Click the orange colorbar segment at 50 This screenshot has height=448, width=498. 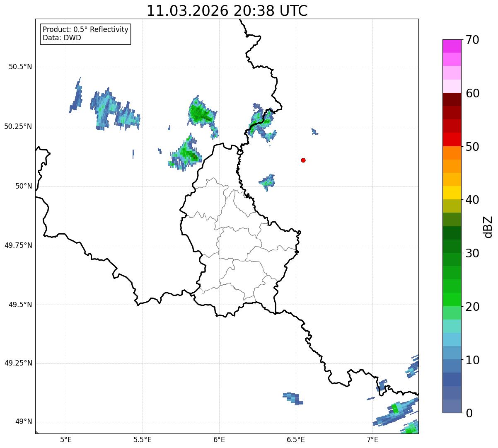[452, 153]
